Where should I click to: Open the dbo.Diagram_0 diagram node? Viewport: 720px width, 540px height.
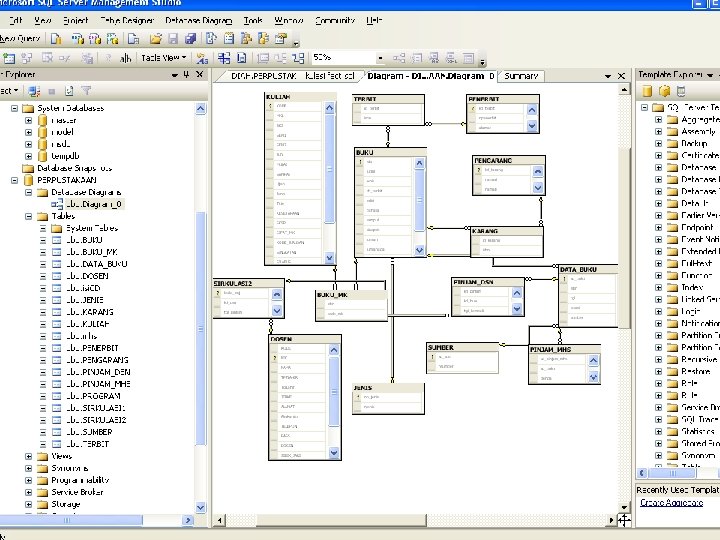pyautogui.click(x=94, y=204)
